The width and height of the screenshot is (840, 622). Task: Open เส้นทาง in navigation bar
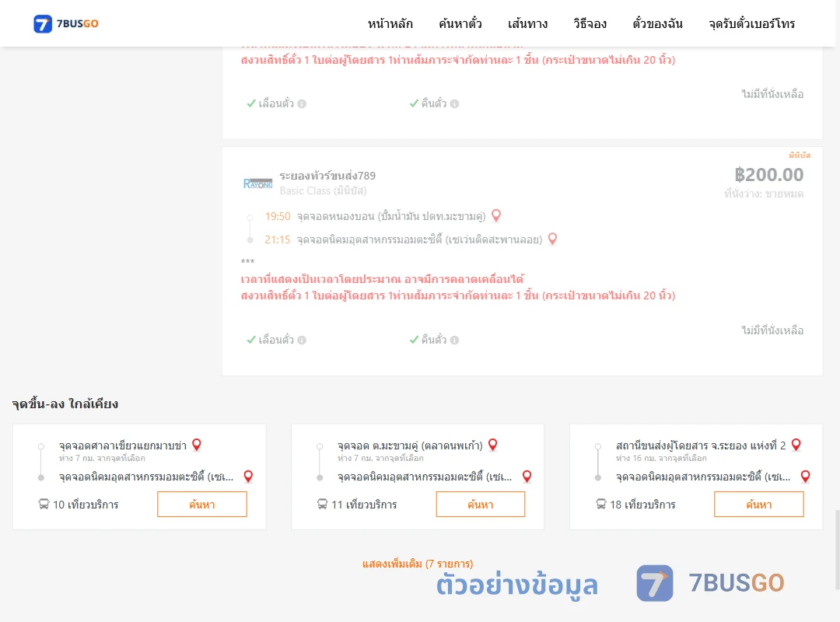click(x=527, y=23)
